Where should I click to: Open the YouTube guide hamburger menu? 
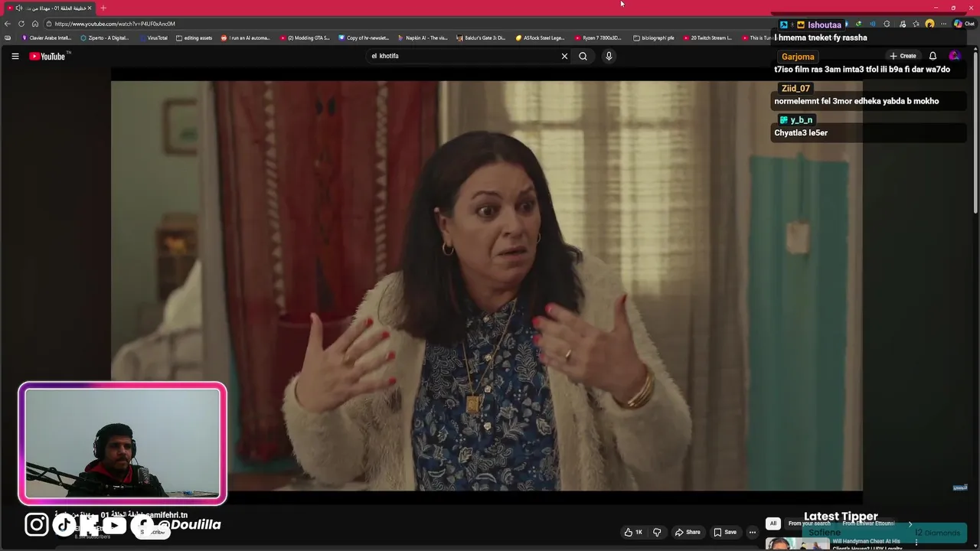15,56
